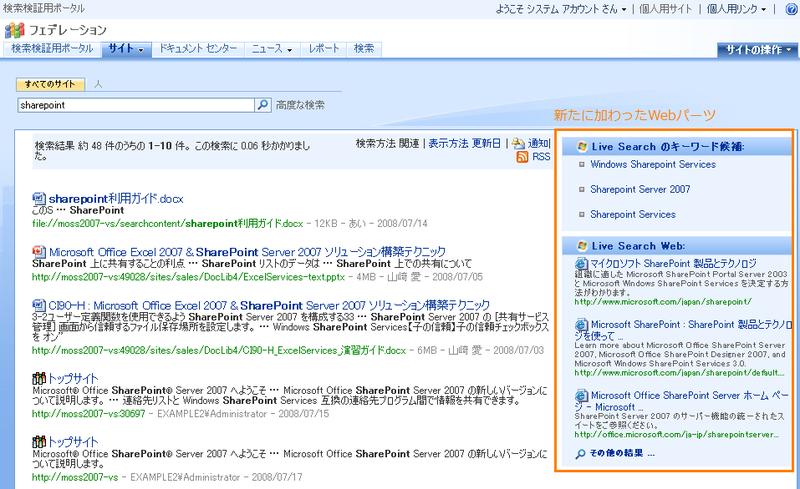Image resolution: width=800 pixels, height=489 pixels.
Task: Click その他の結果 more results link
Action: click(x=622, y=454)
